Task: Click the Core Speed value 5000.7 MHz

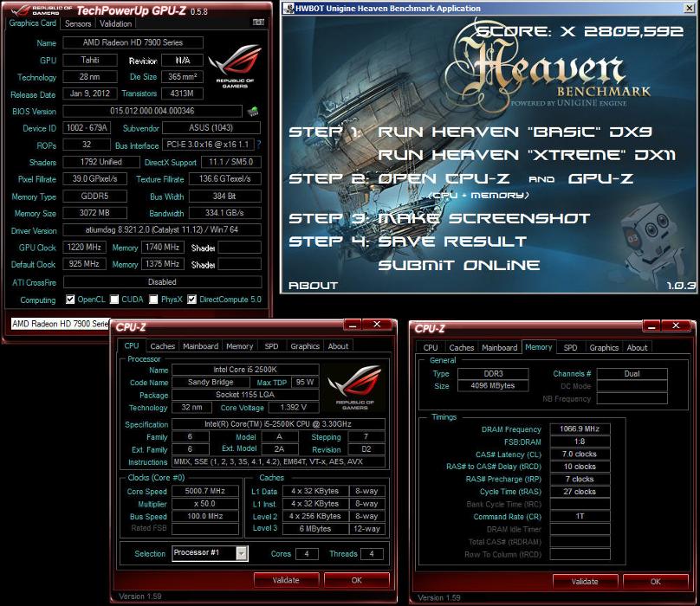Action: (205, 491)
